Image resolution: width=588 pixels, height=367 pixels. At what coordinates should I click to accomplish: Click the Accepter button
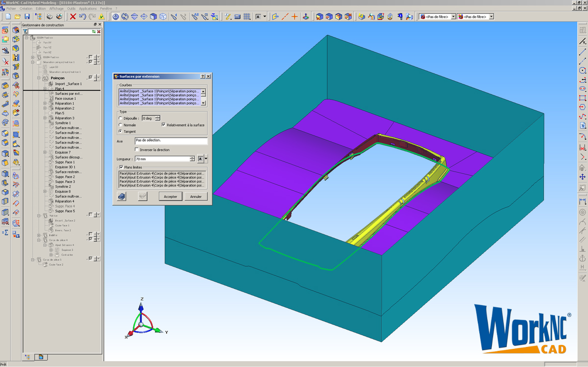[x=170, y=196]
